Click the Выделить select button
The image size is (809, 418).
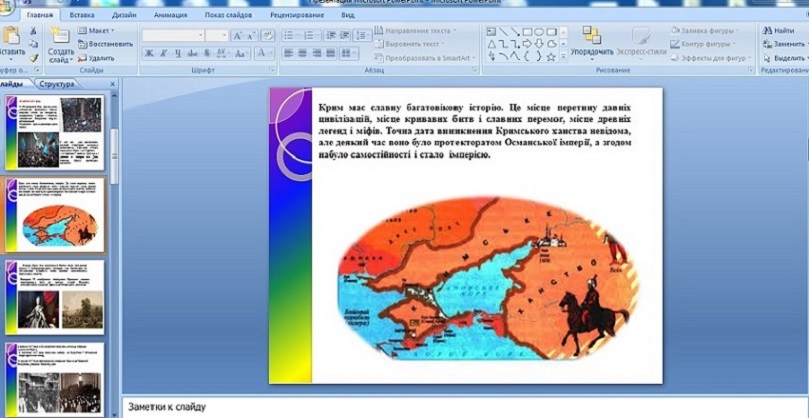(785, 58)
